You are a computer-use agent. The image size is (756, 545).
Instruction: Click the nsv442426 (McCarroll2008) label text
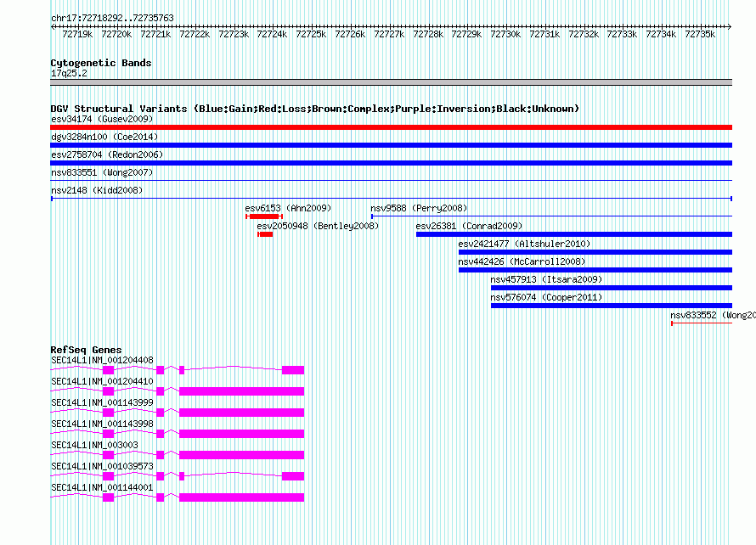pos(522,261)
